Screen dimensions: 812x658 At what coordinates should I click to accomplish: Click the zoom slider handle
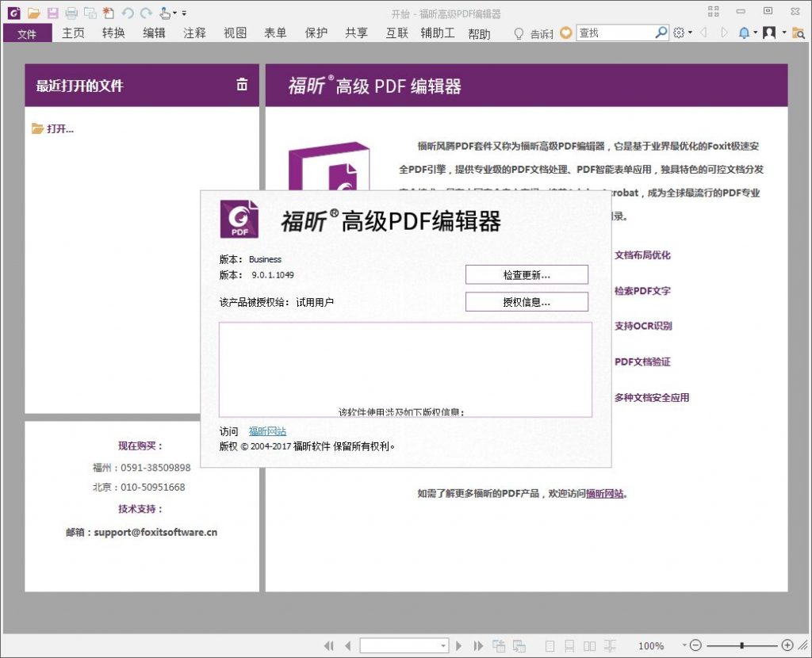coord(742,645)
